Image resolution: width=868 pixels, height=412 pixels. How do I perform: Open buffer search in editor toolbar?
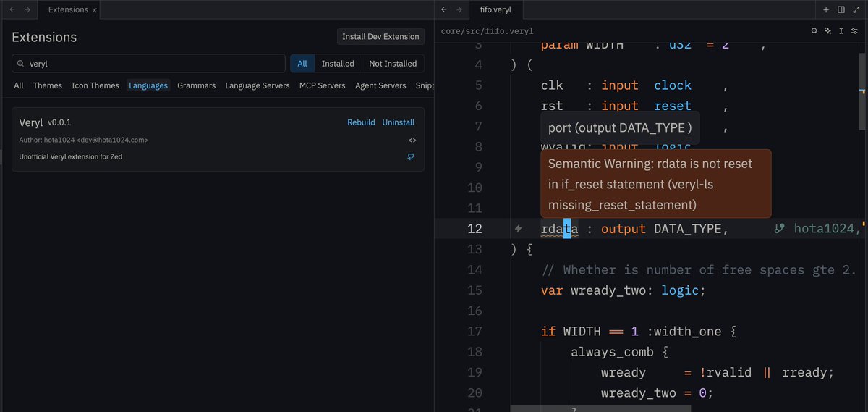point(814,31)
